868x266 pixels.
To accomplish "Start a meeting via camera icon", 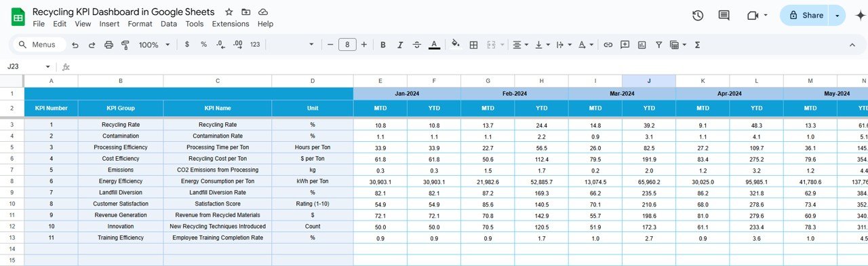I will [x=752, y=16].
